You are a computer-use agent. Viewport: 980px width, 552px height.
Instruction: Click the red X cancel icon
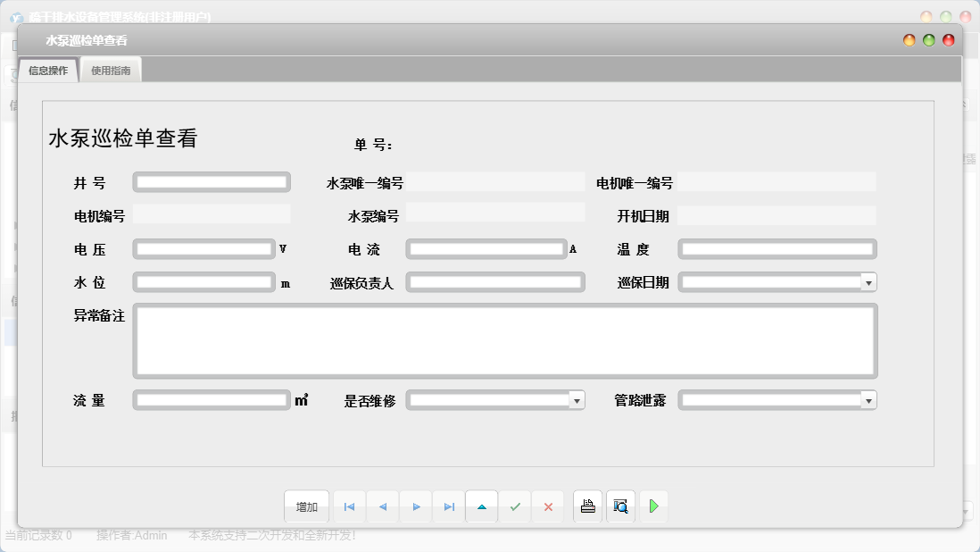tap(548, 506)
